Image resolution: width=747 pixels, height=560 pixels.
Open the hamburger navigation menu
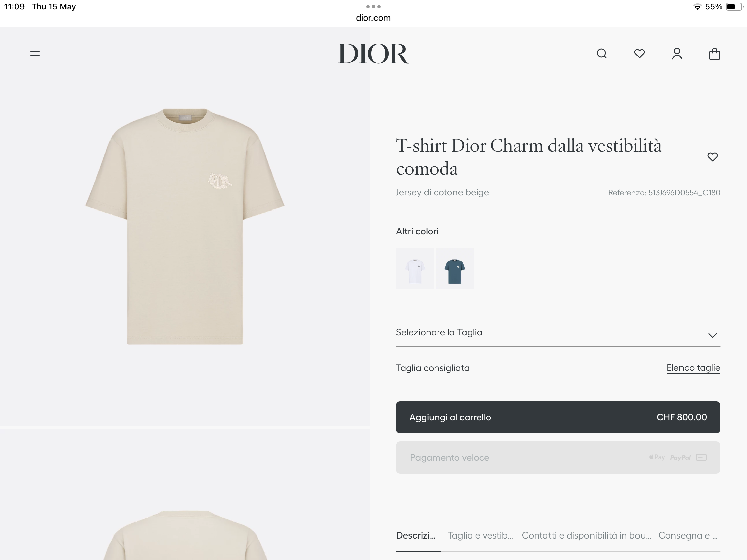pos(35,54)
